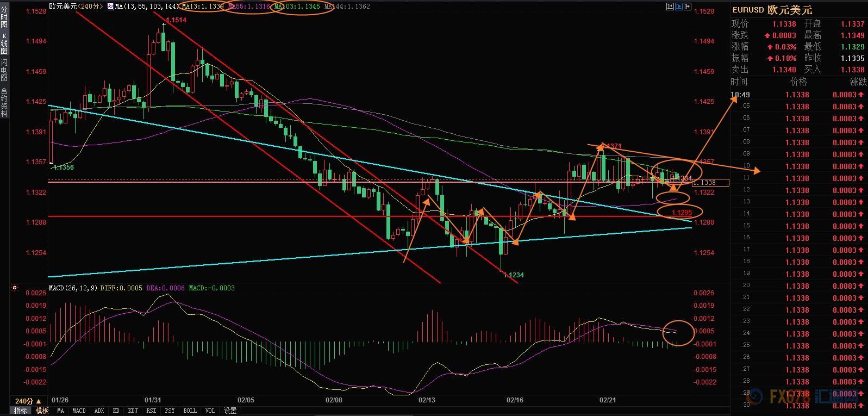The image size is (868, 416).
Task: Click the MACD(26,12,9) parameters label
Action: [73, 288]
